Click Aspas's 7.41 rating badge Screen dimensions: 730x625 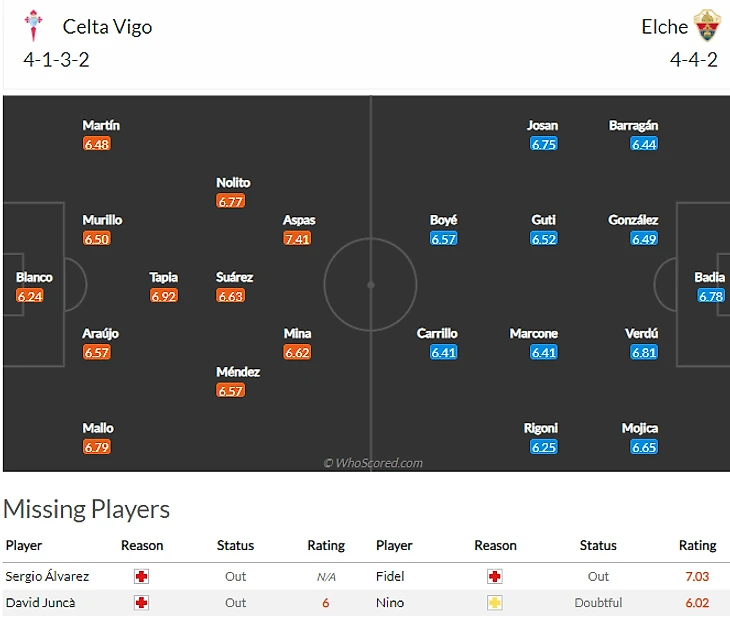coord(297,239)
